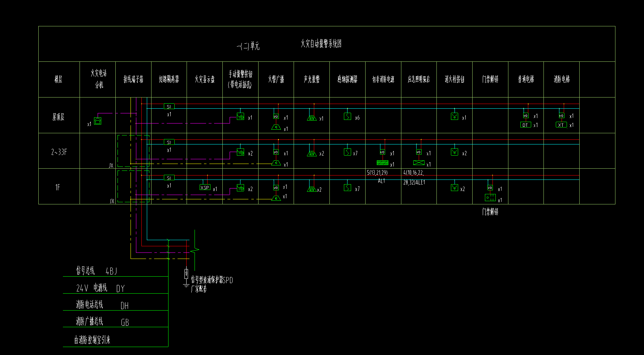The image size is (644, 355).
Task: Select the x6 quantity beside the smoke detector
Action: [357, 118]
